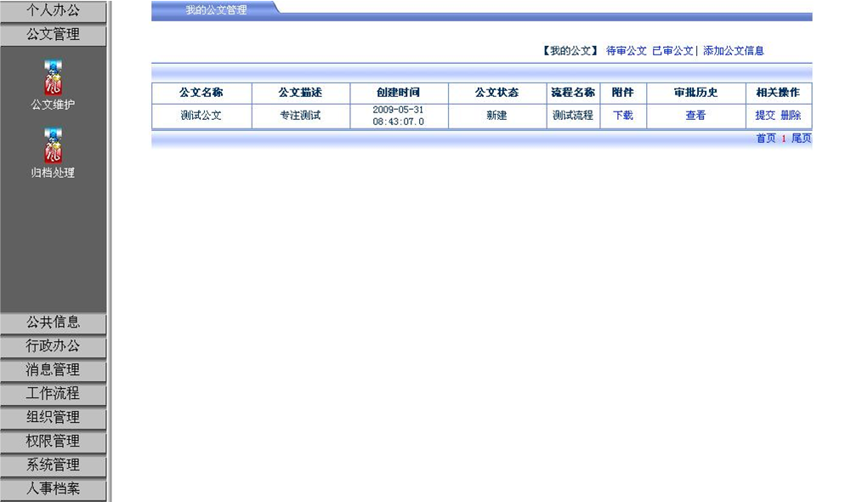The height and width of the screenshot is (502, 868).
Task: Click the creation time 2009-05-31 cell
Action: tap(399, 116)
